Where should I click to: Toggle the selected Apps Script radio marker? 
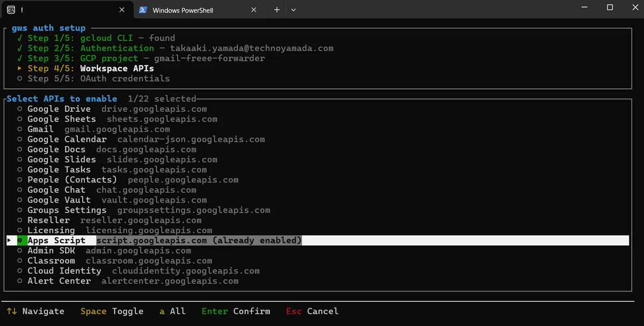tap(20, 241)
